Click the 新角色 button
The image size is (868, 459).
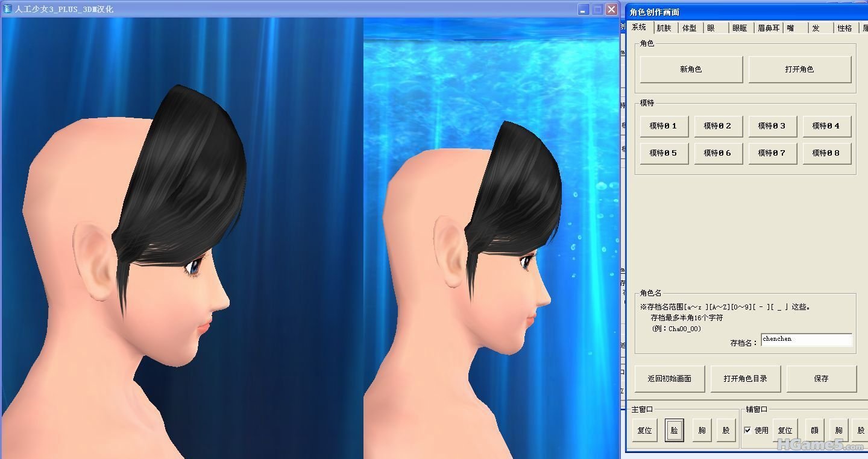pos(691,69)
